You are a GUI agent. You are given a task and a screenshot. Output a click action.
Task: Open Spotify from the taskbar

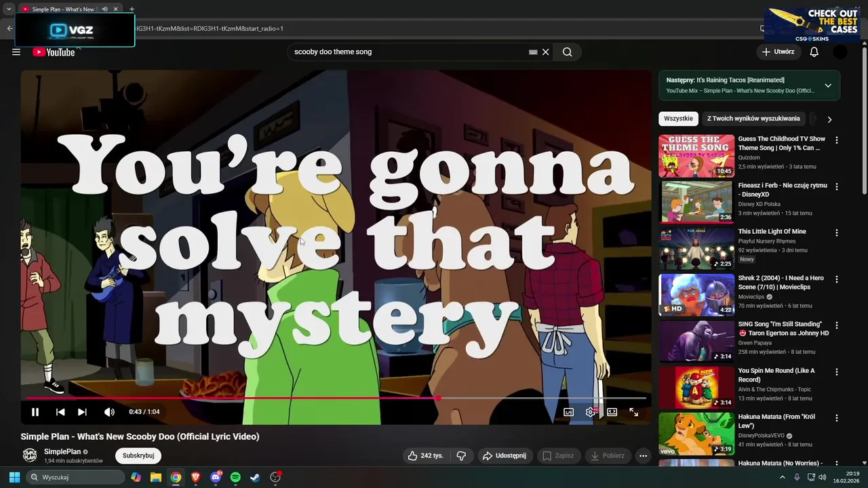tap(235, 477)
